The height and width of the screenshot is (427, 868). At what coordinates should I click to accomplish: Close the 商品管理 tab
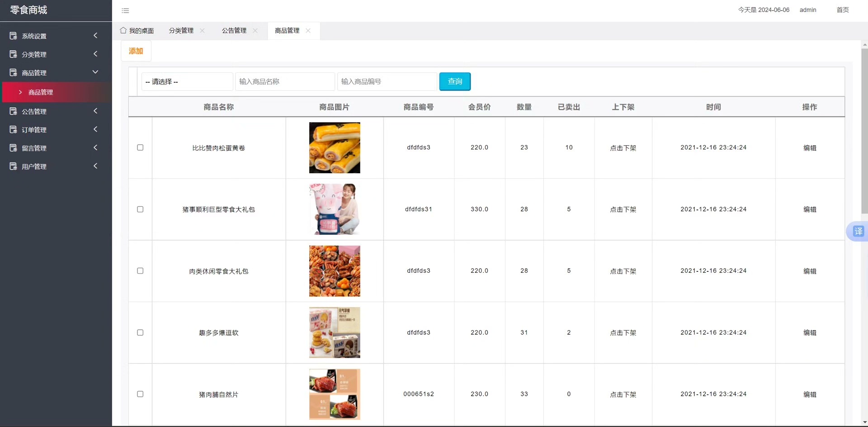point(308,30)
